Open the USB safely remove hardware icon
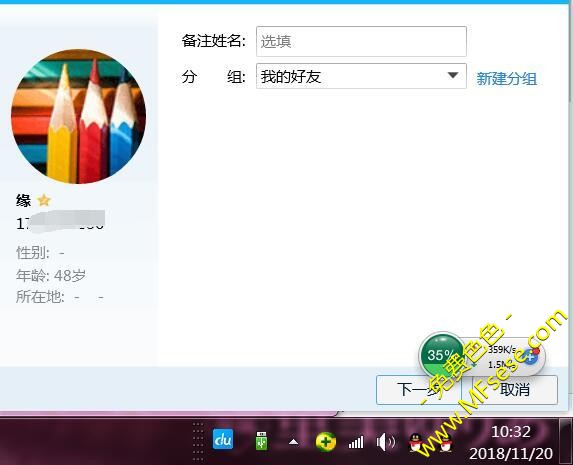 tap(261, 441)
